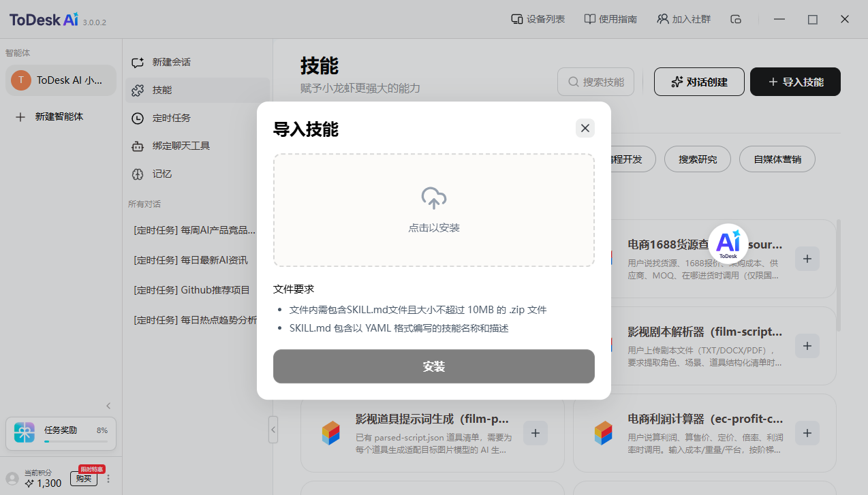
Task: Click the 安装 button
Action: pyautogui.click(x=434, y=366)
